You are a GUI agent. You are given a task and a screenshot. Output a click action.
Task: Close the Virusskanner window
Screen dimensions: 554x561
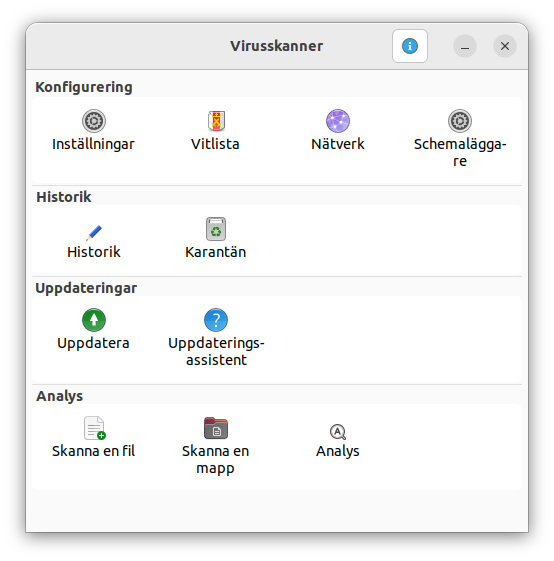(505, 46)
